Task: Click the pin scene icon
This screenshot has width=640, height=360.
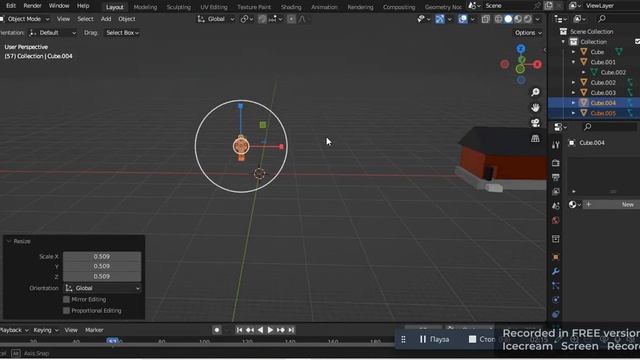Action: click(537, 6)
